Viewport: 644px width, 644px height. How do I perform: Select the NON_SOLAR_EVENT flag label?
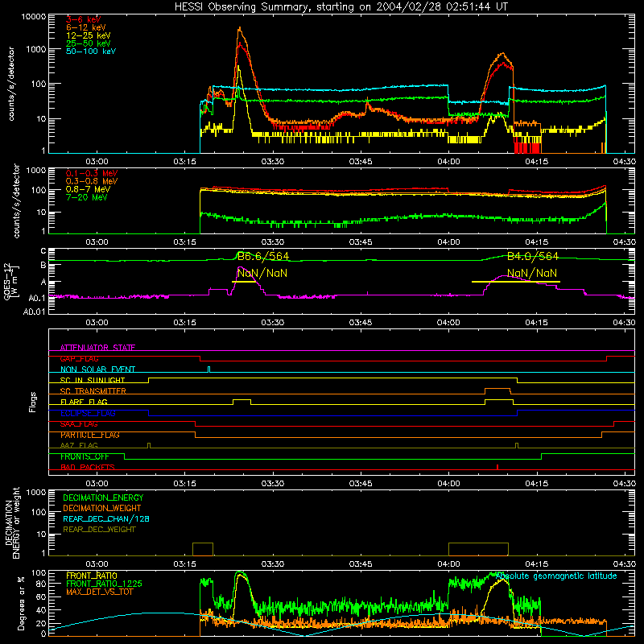tap(97, 369)
